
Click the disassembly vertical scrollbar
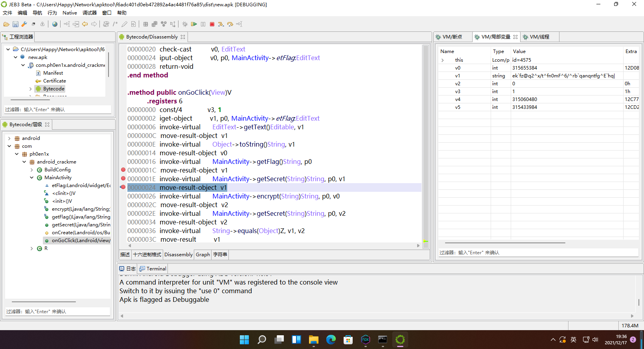pyautogui.click(x=425, y=146)
